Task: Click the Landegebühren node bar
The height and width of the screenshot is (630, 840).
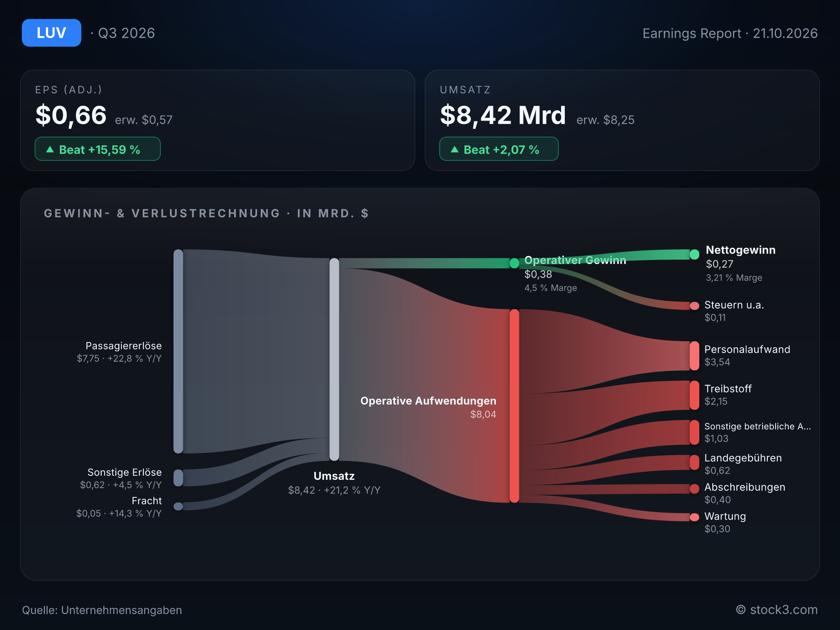Action: pyautogui.click(x=694, y=462)
